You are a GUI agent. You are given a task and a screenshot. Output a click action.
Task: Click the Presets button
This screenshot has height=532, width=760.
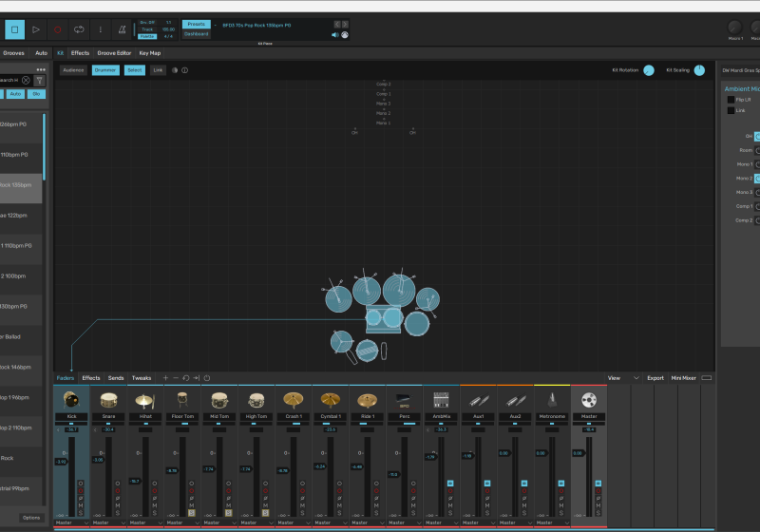pos(196,25)
